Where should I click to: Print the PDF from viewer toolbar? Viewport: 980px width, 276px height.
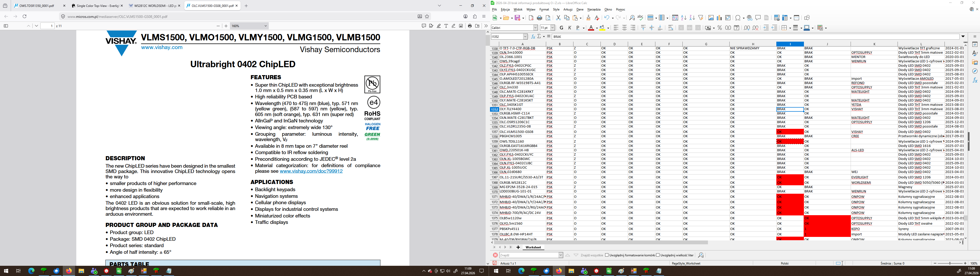[470, 26]
